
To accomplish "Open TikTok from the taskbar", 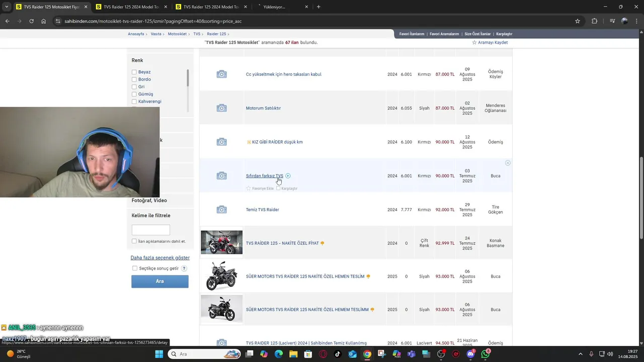I will coord(338,354).
